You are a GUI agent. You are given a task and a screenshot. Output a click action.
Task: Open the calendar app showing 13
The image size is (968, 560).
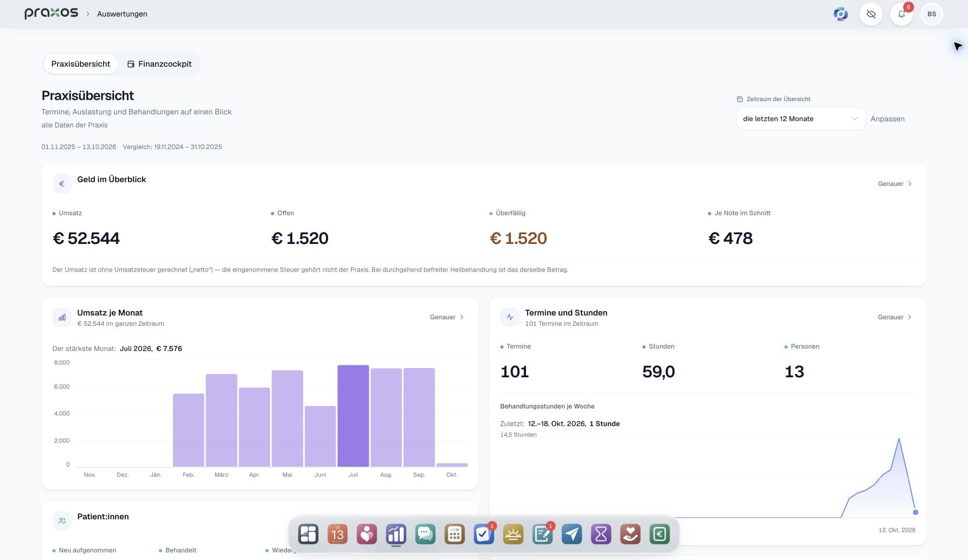337,535
